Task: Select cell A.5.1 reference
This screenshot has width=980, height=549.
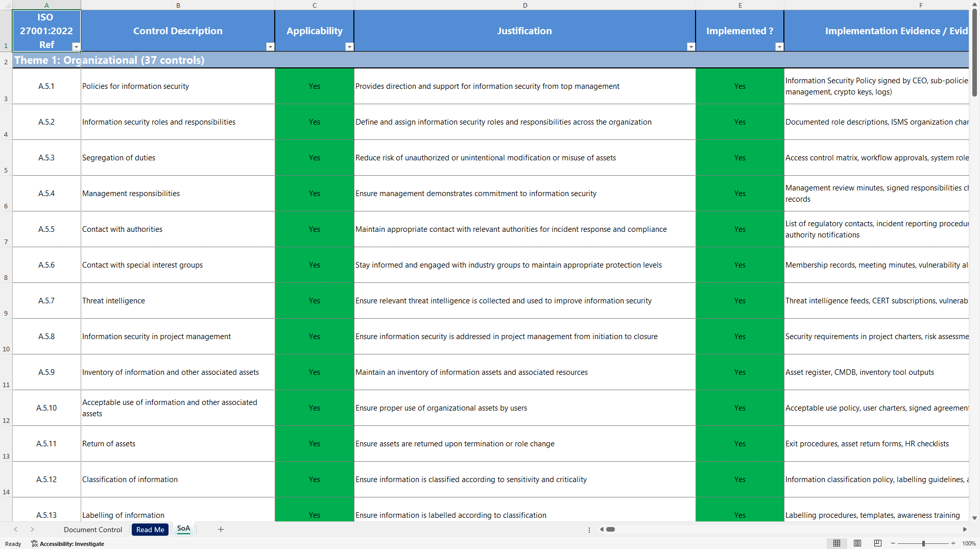Action: (x=46, y=86)
